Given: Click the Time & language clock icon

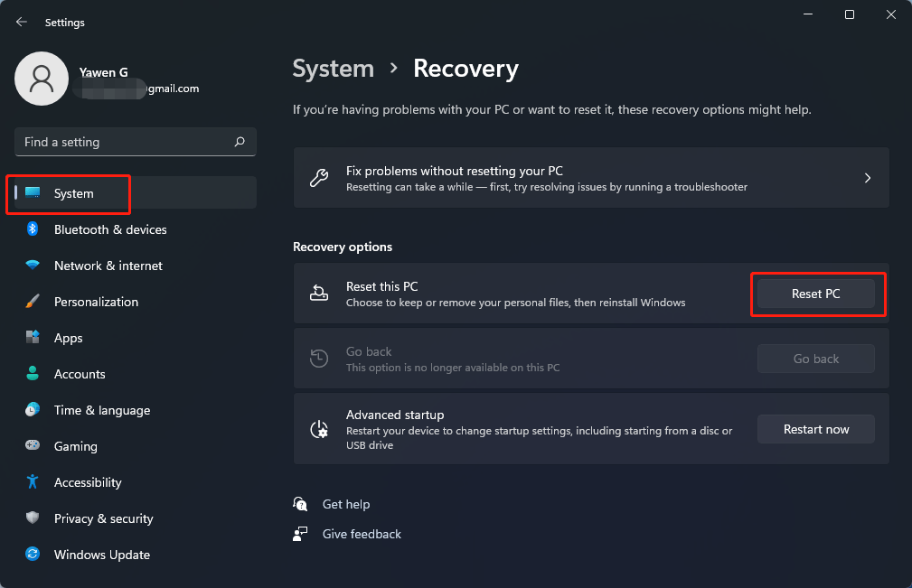Looking at the screenshot, I should click(33, 410).
